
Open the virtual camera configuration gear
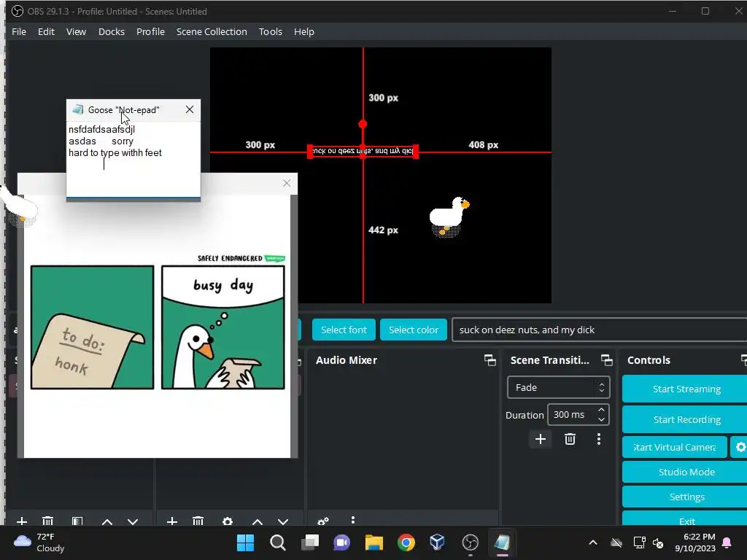pos(740,447)
